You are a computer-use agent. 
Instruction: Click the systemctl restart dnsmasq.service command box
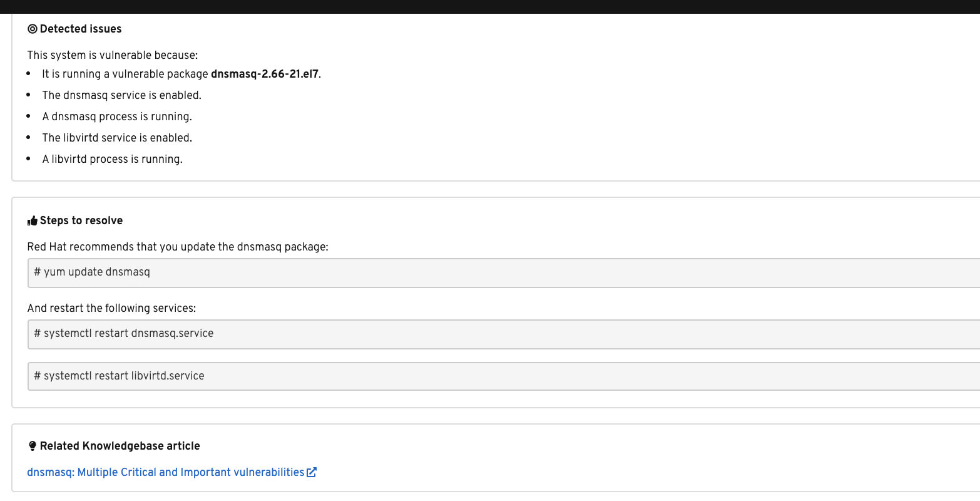point(501,334)
